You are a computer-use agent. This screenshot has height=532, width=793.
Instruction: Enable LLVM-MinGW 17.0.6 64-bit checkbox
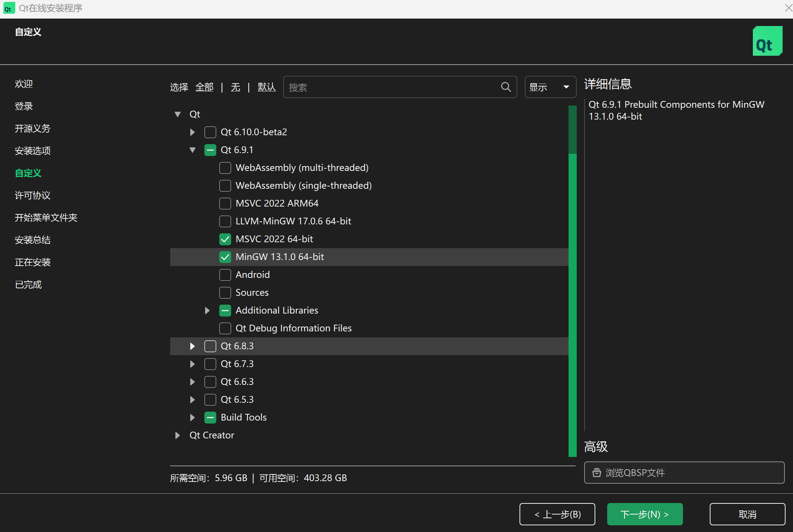[x=225, y=221]
